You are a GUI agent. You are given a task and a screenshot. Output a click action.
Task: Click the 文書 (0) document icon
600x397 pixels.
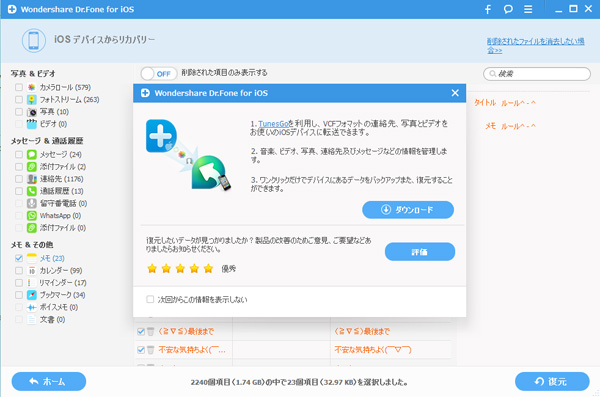click(x=32, y=319)
